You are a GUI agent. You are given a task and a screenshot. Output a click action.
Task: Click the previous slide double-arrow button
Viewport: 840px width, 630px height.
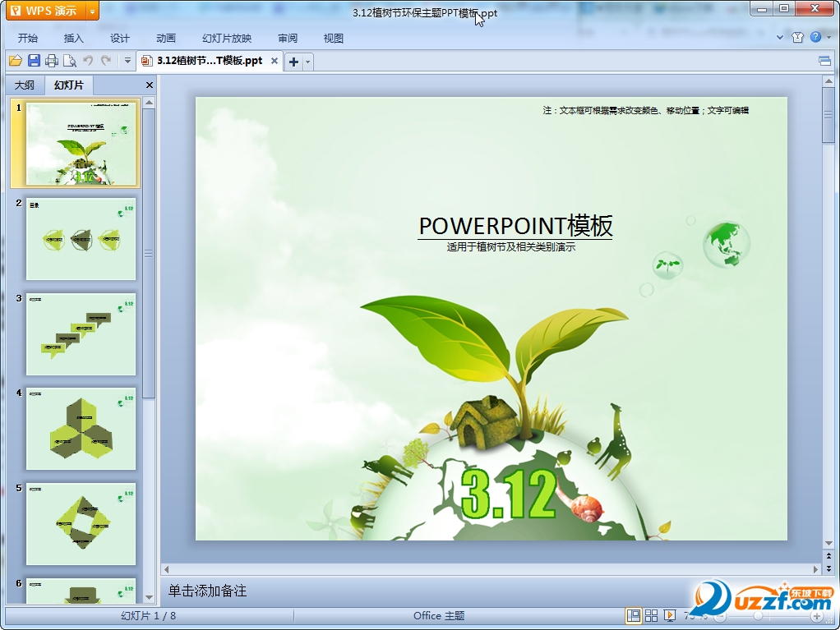828,557
